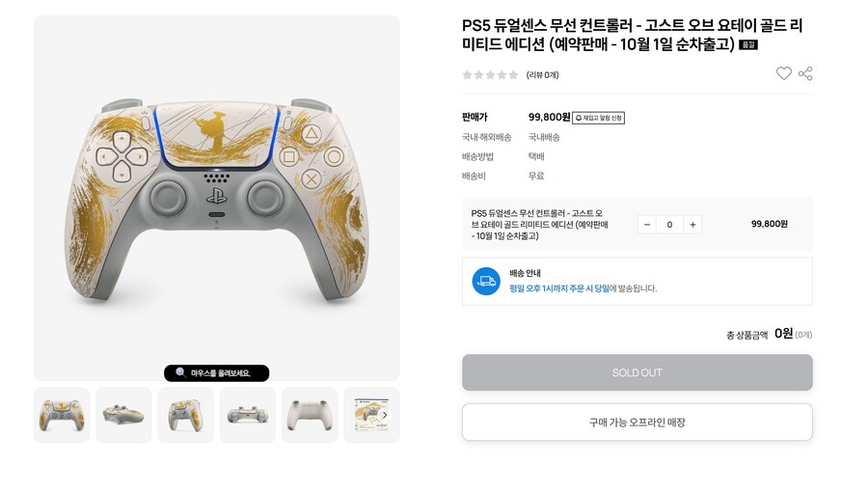This screenshot has width=868, height=490.
Task: Click magnifier icon on image hover hint
Action: (x=180, y=372)
